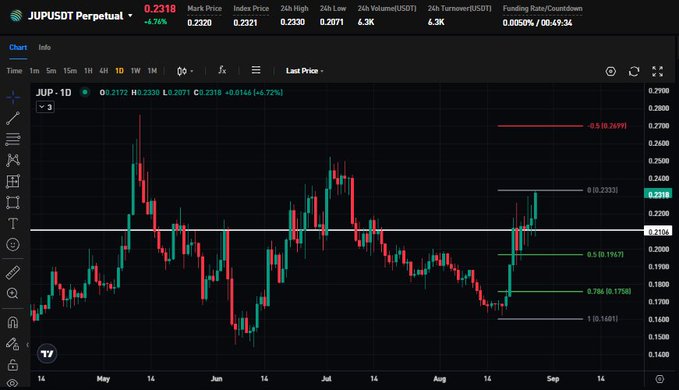Open candlestick chart type selector
Screen dimensions: 679x390
coord(185,71)
